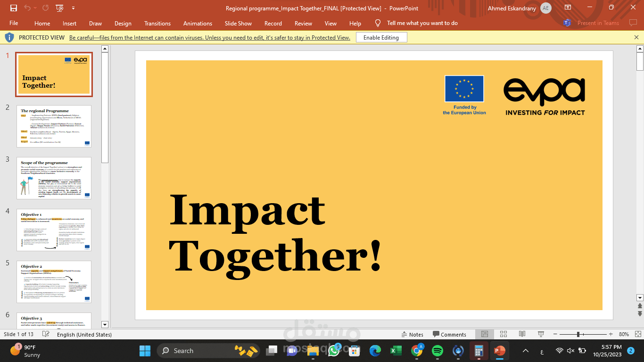Screen dimensions: 644x362
Task: Click the Present in Teams button
Action: (591, 23)
